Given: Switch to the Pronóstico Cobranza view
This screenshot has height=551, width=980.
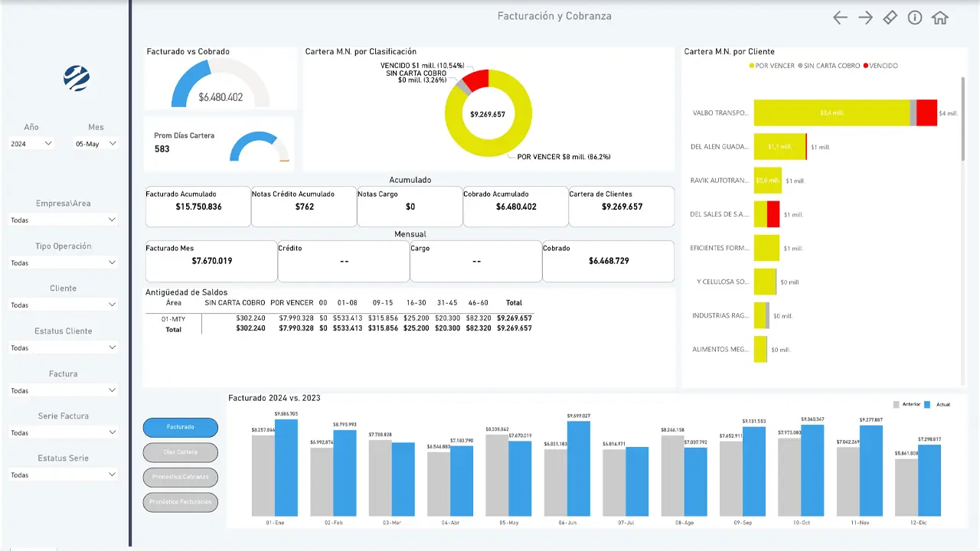Looking at the screenshot, I should tap(180, 477).
